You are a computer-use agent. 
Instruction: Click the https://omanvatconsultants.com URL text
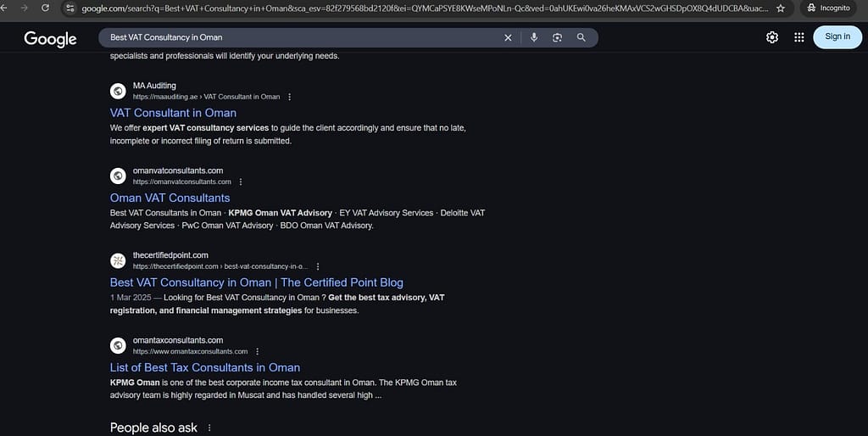click(x=182, y=182)
